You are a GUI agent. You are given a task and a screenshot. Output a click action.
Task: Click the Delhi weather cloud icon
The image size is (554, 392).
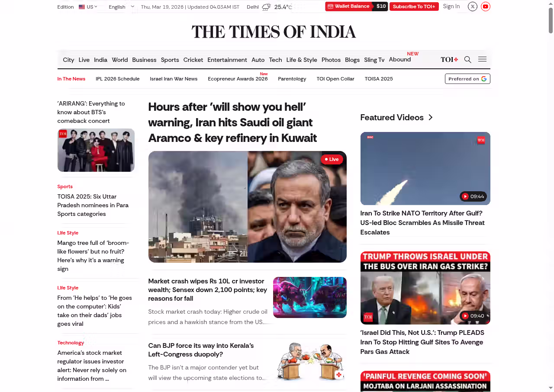pyautogui.click(x=266, y=7)
